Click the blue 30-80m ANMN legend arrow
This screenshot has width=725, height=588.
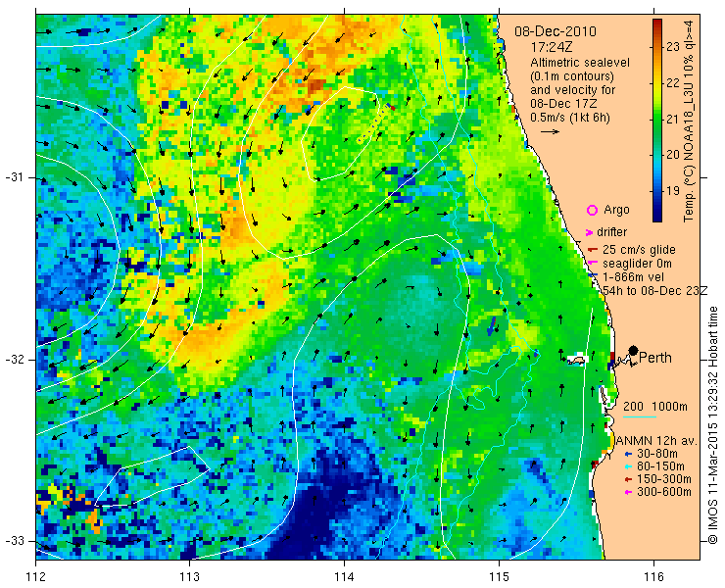(x=628, y=454)
